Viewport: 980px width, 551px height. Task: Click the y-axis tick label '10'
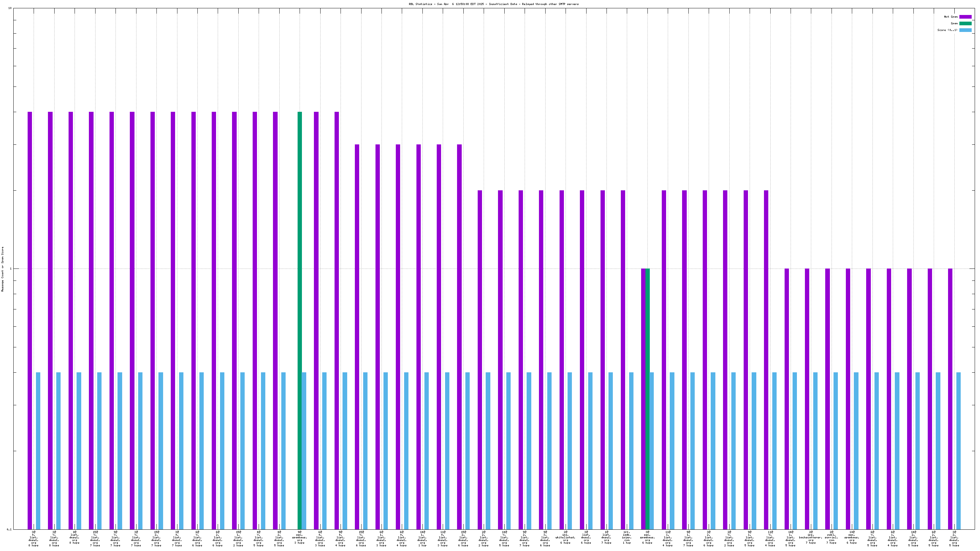(10, 8)
